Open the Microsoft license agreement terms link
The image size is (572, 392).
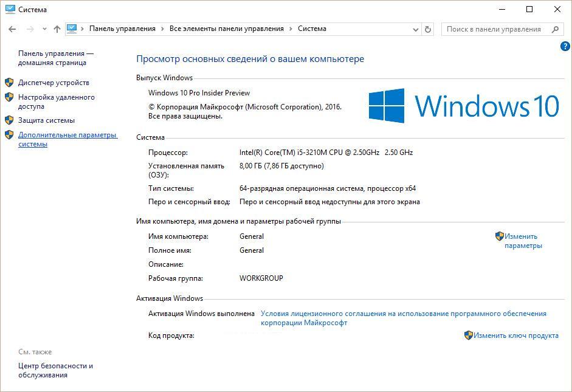[404, 318]
